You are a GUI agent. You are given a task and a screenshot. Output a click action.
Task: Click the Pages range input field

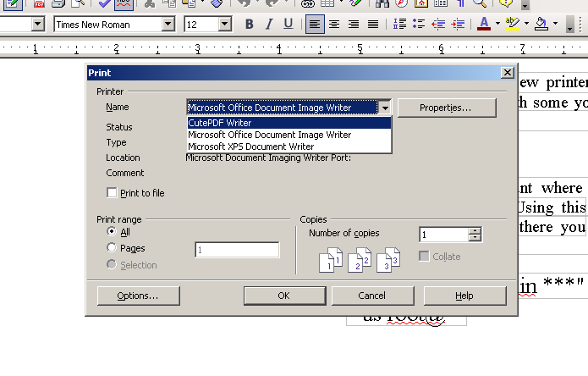(238, 250)
